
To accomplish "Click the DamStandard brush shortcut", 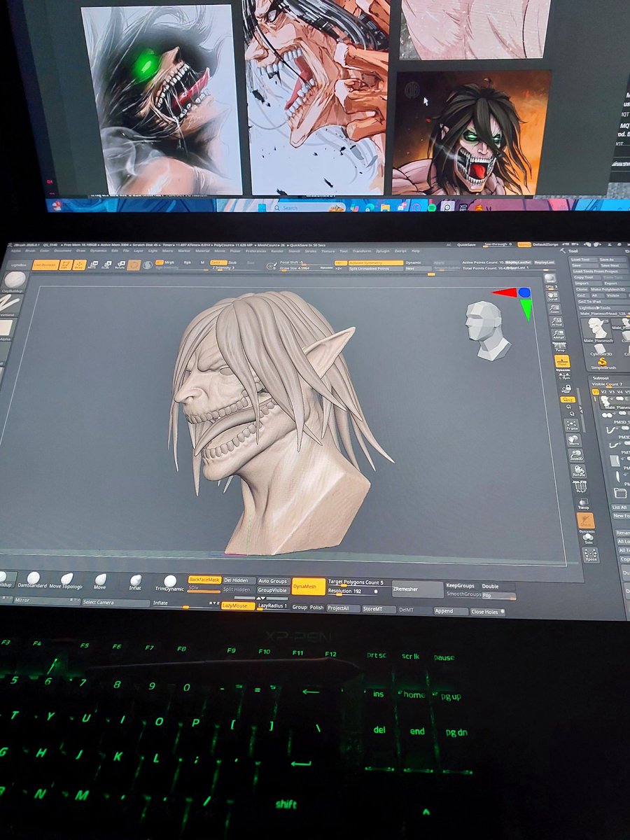I will [x=32, y=580].
